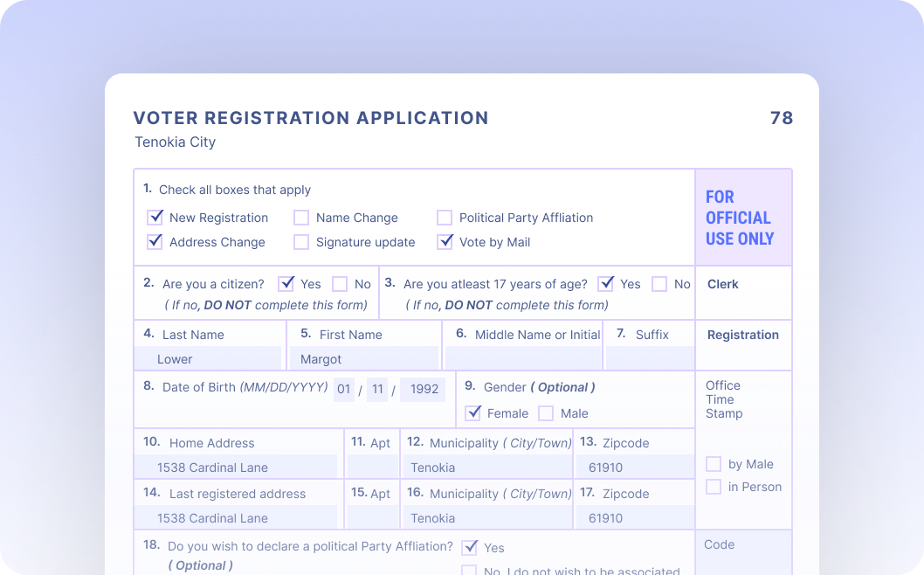
Task: Select No for the age 17 question
Action: pyautogui.click(x=659, y=284)
